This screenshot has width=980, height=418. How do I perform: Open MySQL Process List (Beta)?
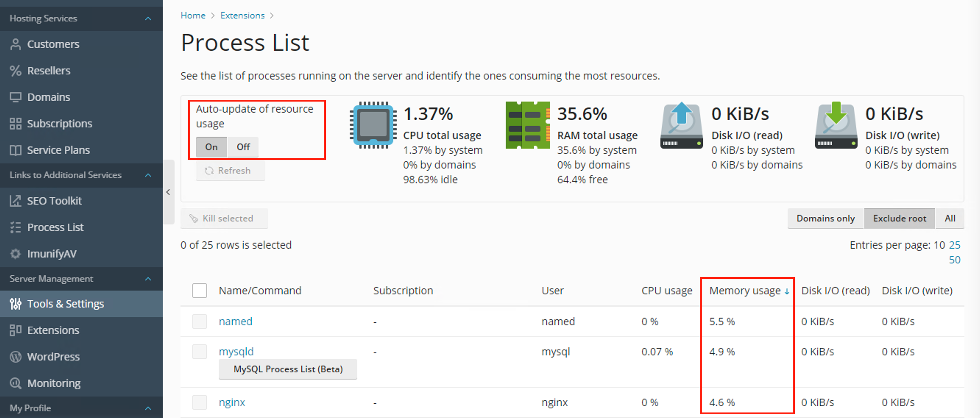click(288, 369)
